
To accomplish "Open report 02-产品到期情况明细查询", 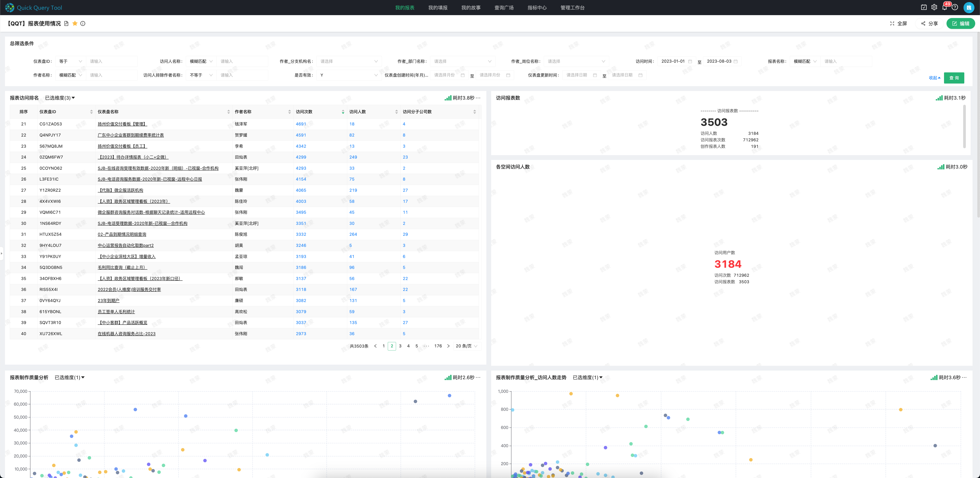I will click(122, 234).
